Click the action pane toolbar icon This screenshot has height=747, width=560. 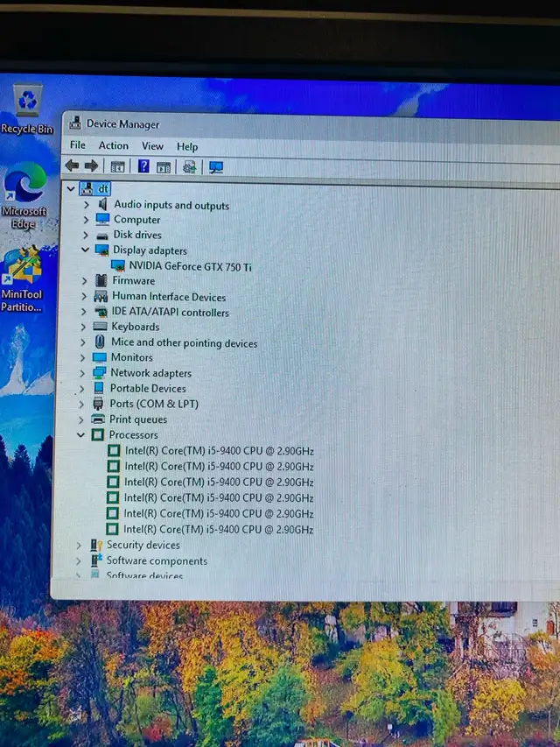click(164, 167)
